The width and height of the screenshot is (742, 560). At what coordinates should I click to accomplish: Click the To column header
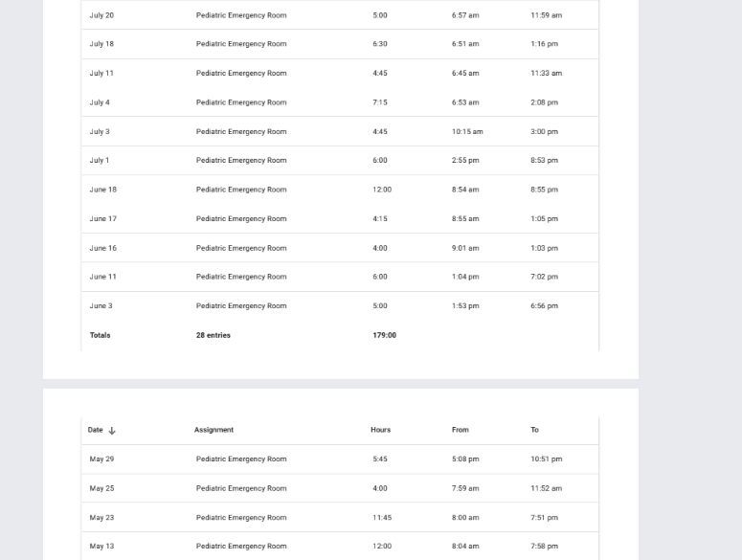[534, 430]
